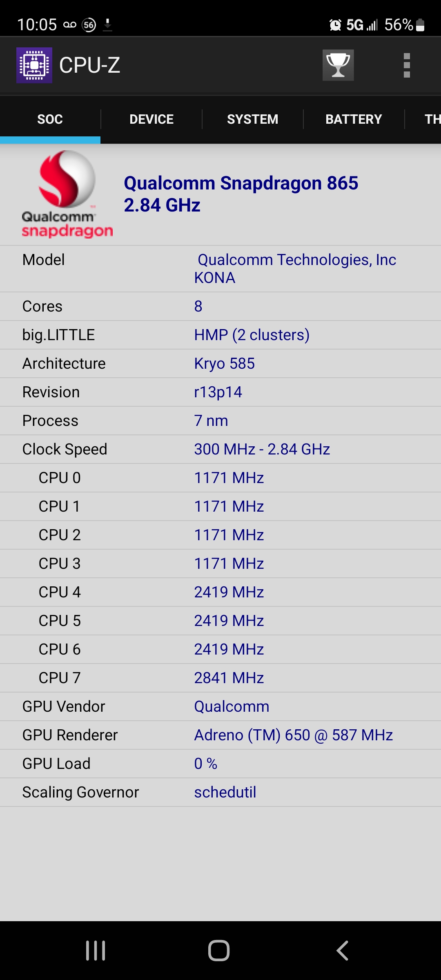Tap the Android back arrow
441x980 pixels.
click(342, 951)
